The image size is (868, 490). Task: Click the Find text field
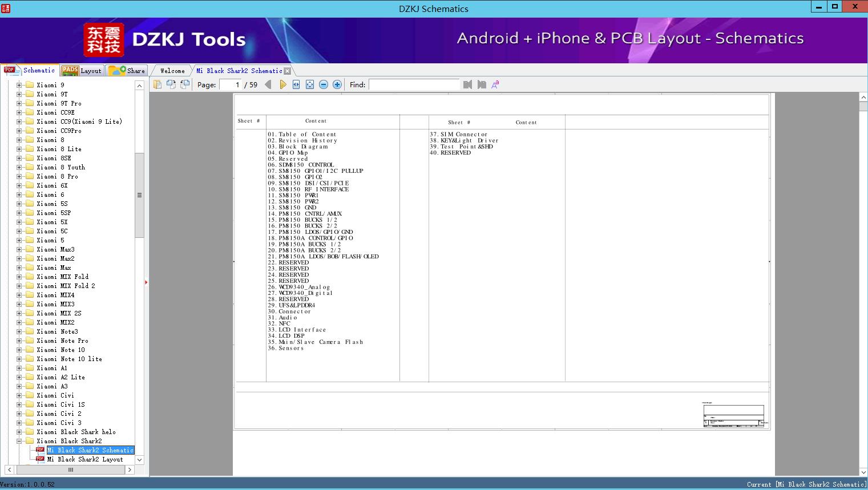tap(414, 84)
